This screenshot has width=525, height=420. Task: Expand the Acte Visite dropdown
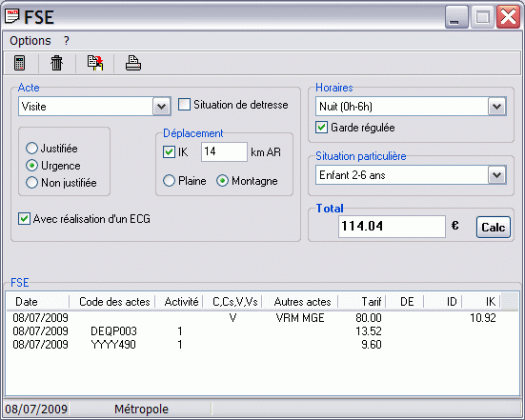(x=161, y=107)
